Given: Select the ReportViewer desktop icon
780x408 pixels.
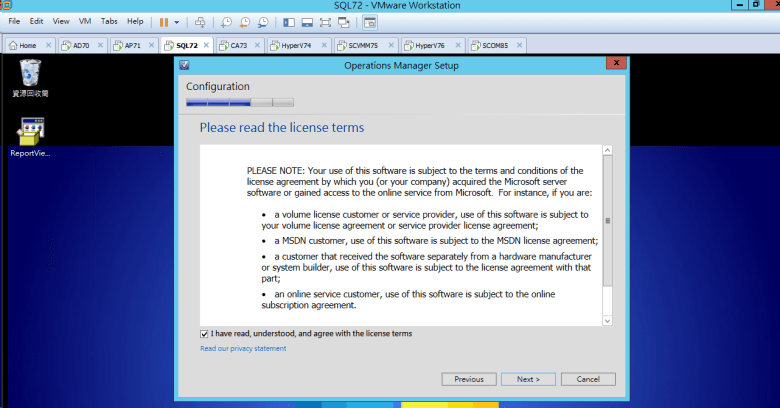Looking at the screenshot, I should coord(30,133).
